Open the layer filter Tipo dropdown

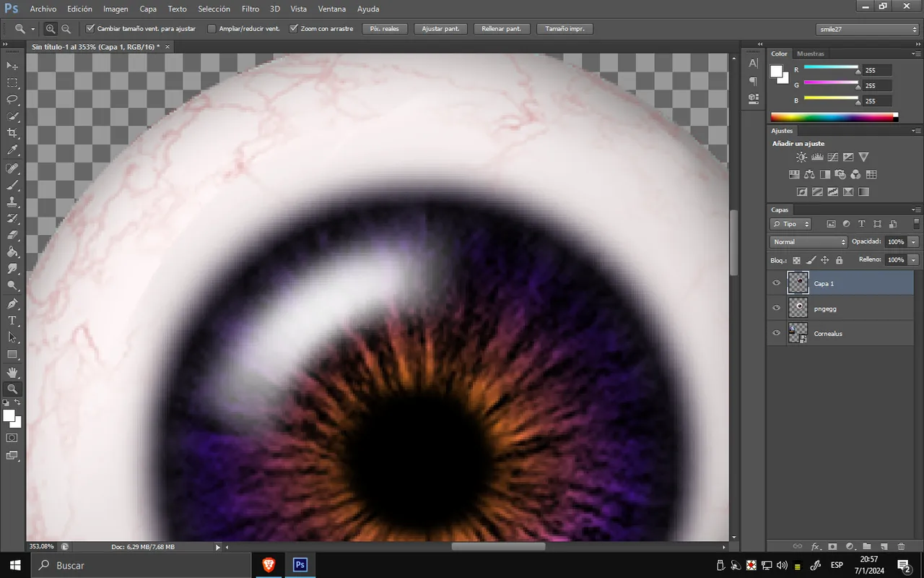tap(790, 224)
